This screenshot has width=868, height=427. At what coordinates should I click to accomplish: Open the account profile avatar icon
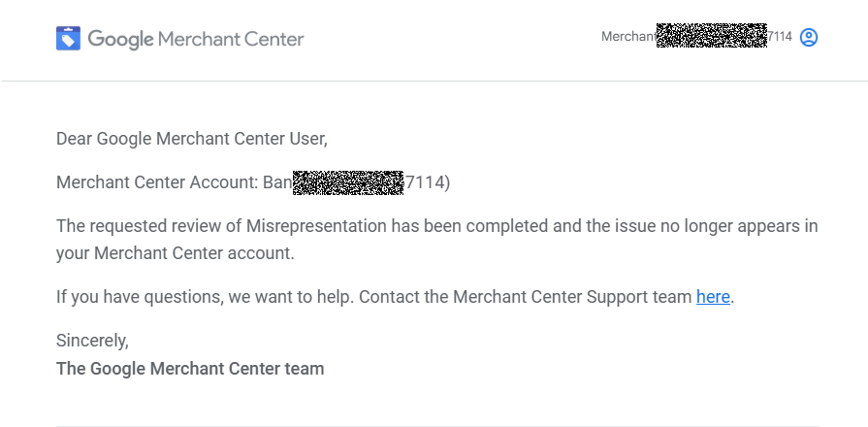(x=808, y=37)
